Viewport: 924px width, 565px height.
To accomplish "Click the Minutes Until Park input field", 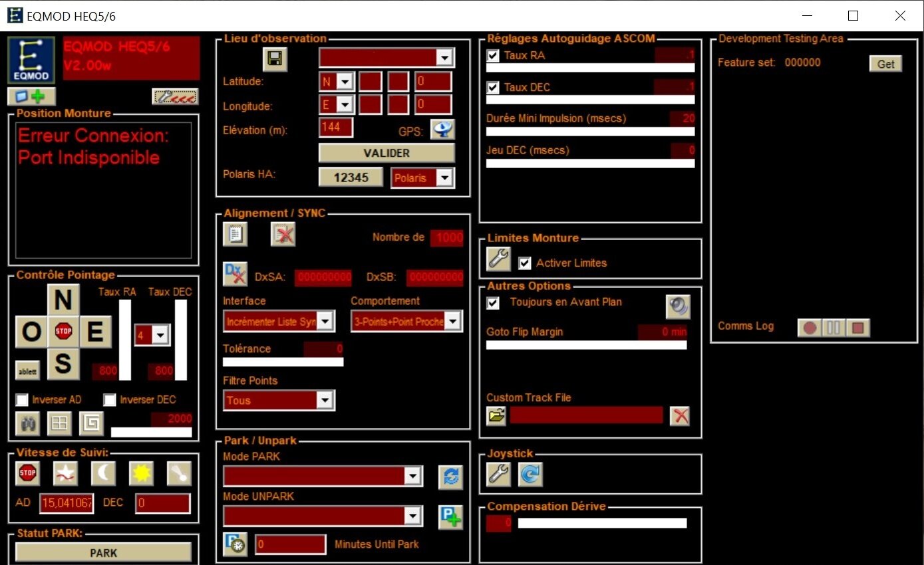I will point(291,544).
